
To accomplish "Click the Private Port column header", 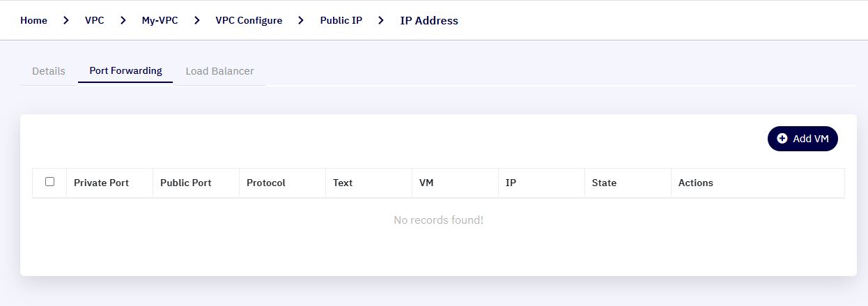I will coord(101,183).
